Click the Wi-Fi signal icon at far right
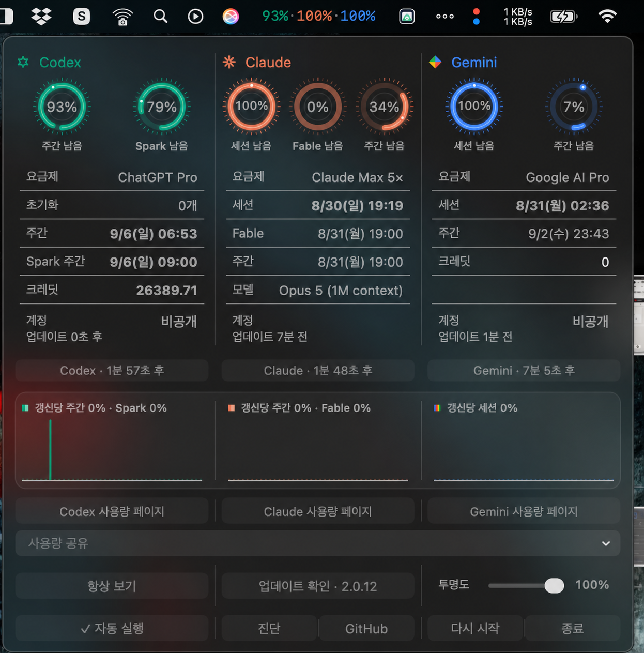Viewport: 644px width, 653px height. point(607,17)
